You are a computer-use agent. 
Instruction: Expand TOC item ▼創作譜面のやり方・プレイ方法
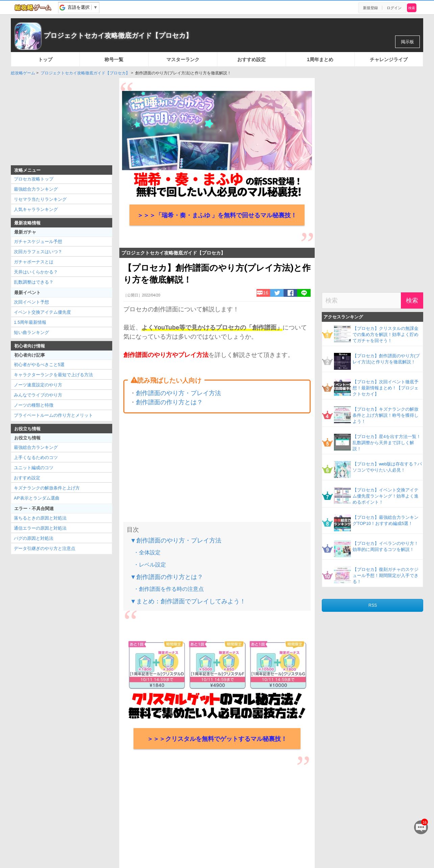pyautogui.click(x=176, y=540)
